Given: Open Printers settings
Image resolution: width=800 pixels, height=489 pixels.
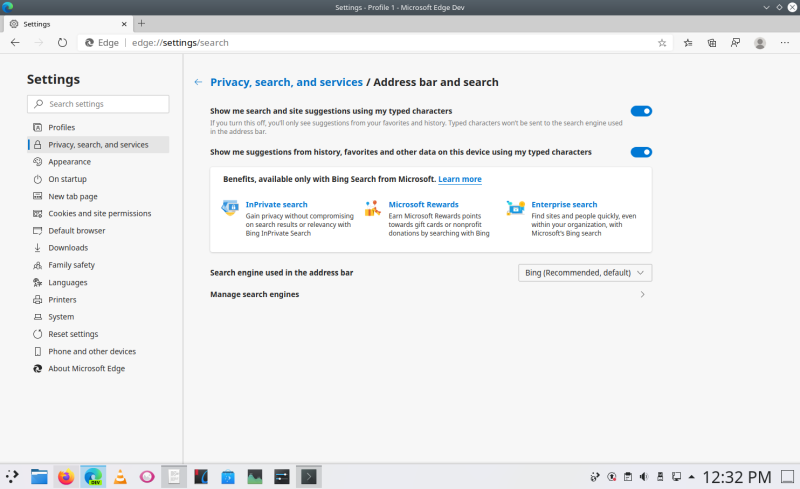Looking at the screenshot, I should point(98,300).
